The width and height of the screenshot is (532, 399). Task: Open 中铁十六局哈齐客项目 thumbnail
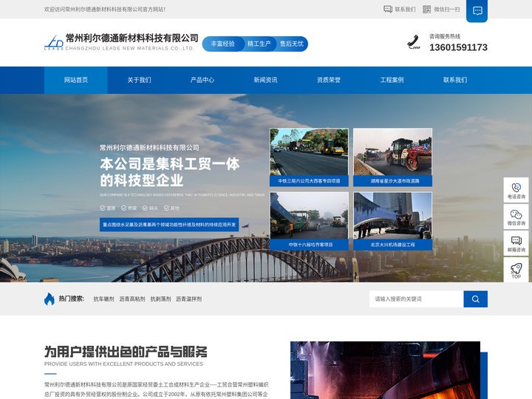[309, 221]
